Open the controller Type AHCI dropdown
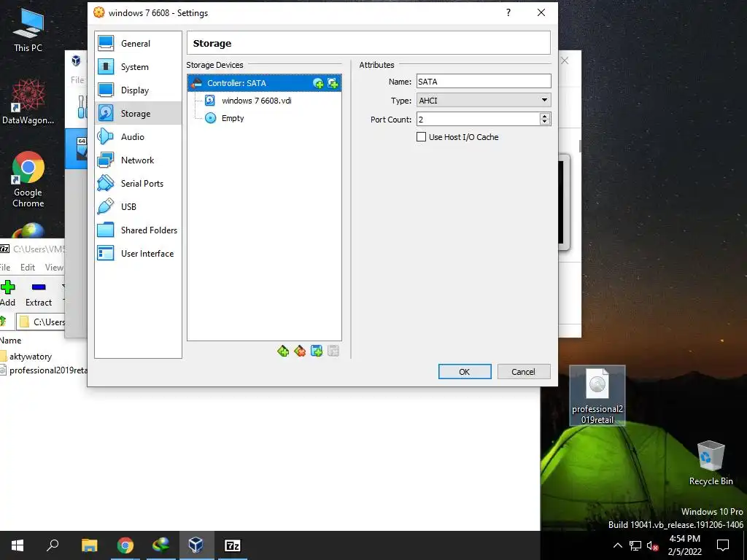This screenshot has width=747, height=560. 484,101
